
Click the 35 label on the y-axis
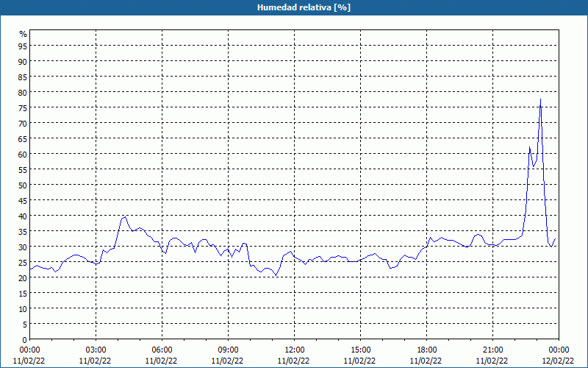point(23,231)
